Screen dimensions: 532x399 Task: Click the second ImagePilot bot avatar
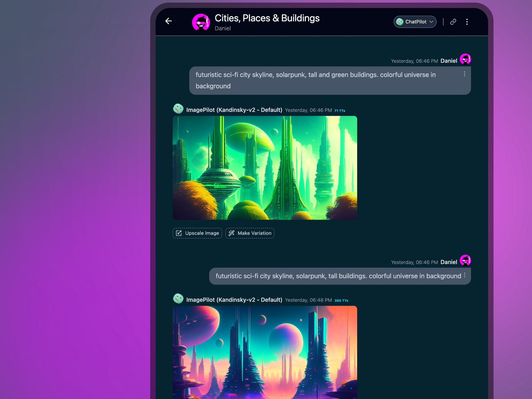click(x=178, y=298)
